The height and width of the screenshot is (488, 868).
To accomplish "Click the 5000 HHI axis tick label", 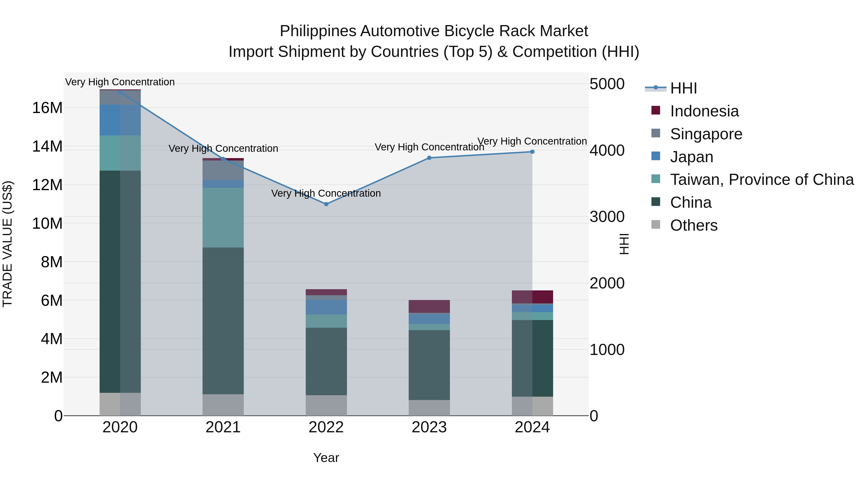I will 607,84.
